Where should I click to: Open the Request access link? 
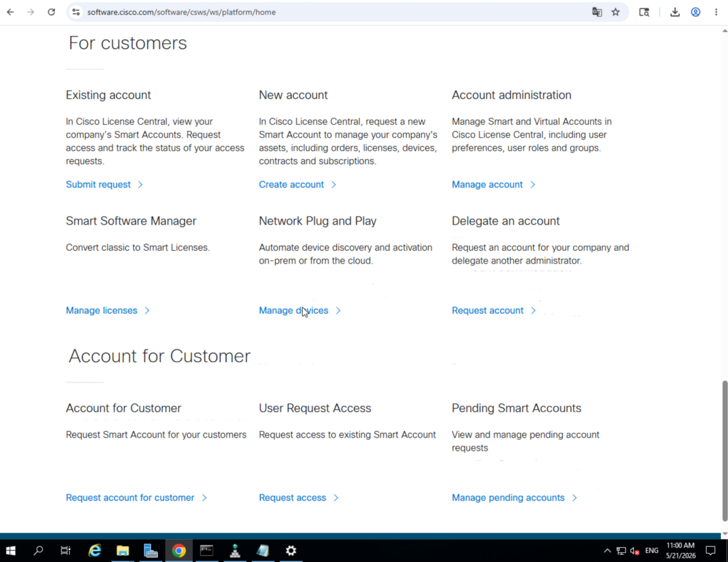[x=293, y=498]
